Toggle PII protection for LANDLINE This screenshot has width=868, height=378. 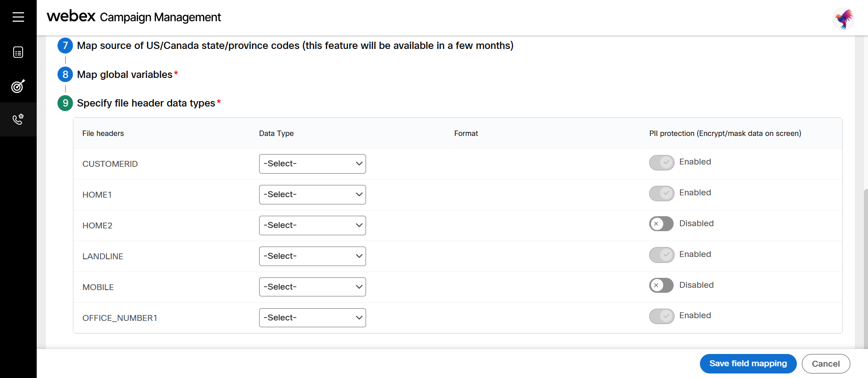(661, 255)
